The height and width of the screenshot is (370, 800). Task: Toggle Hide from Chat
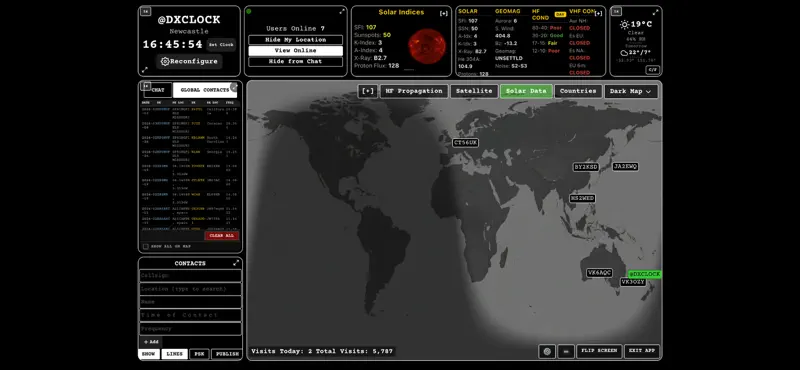295,61
